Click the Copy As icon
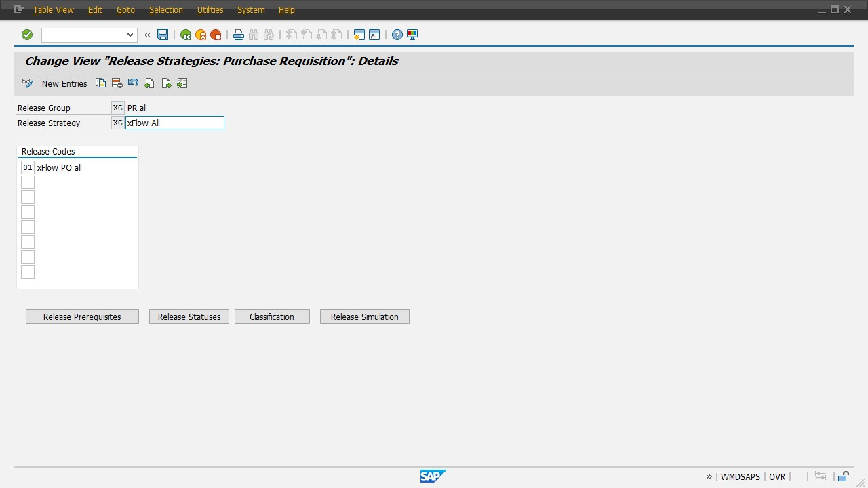 point(100,83)
